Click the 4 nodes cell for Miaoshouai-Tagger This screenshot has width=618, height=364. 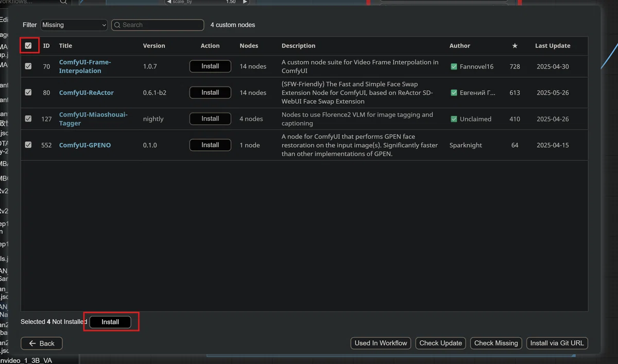251,119
